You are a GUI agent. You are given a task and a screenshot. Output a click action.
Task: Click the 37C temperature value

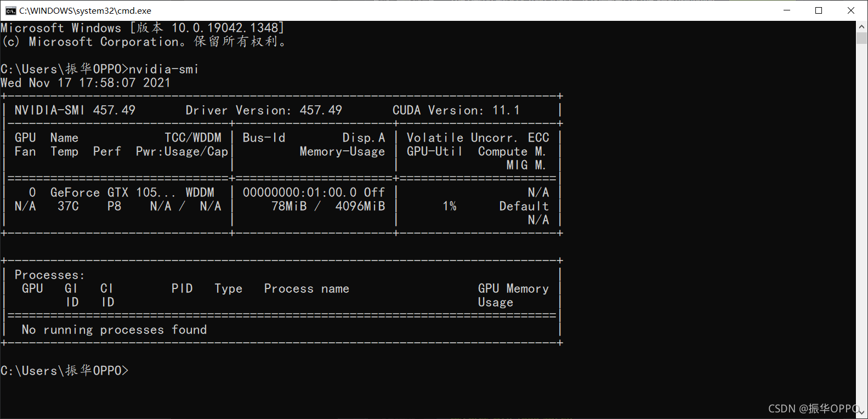point(69,206)
